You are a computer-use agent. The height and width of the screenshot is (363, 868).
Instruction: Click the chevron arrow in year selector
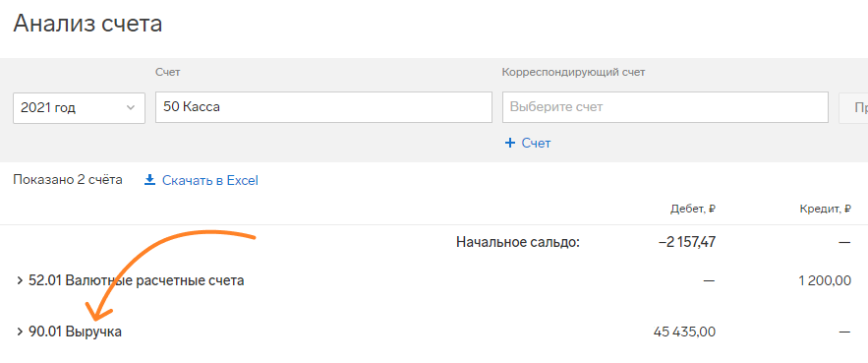point(131,107)
